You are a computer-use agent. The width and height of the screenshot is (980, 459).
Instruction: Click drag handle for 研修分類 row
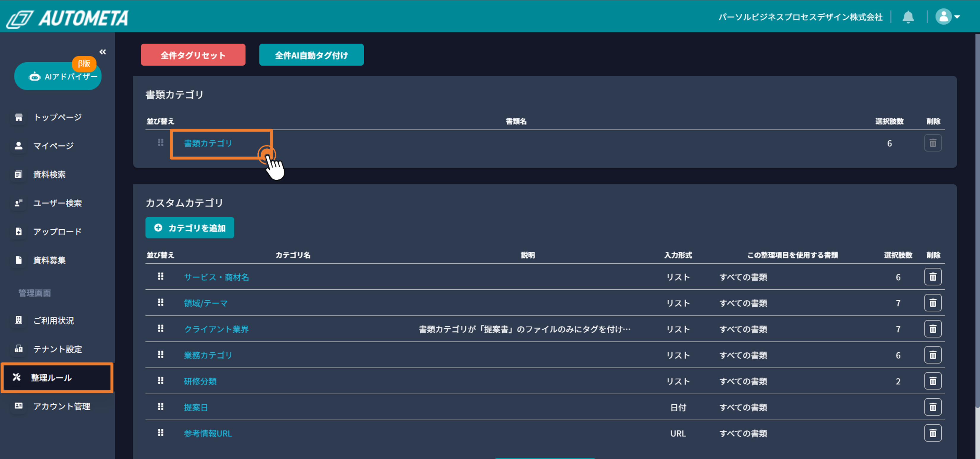161,380
